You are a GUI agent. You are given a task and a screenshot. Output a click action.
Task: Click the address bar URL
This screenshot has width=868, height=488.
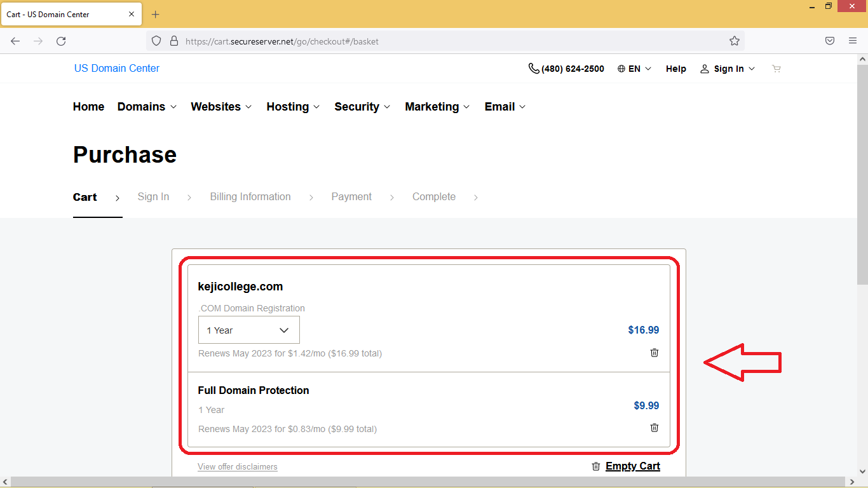click(x=282, y=41)
